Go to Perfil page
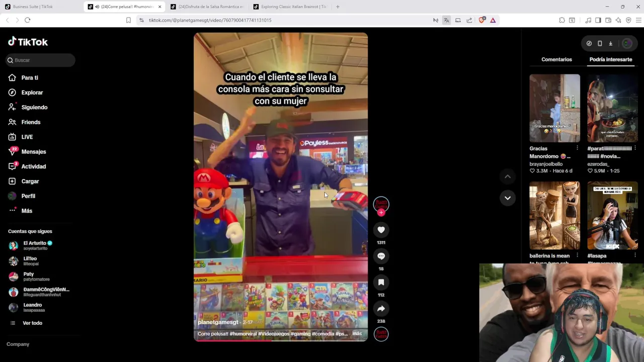This screenshot has width=644, height=362. [x=22, y=196]
